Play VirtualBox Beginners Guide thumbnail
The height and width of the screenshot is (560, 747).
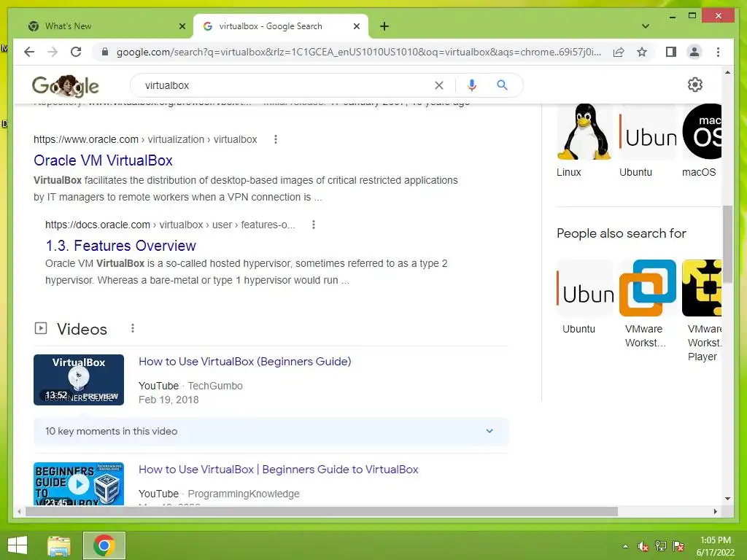point(79,380)
